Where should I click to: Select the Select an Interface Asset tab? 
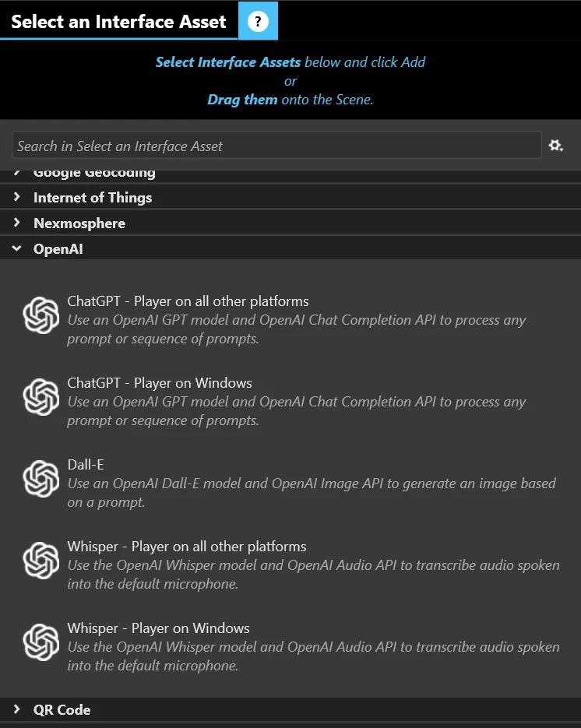(x=118, y=21)
